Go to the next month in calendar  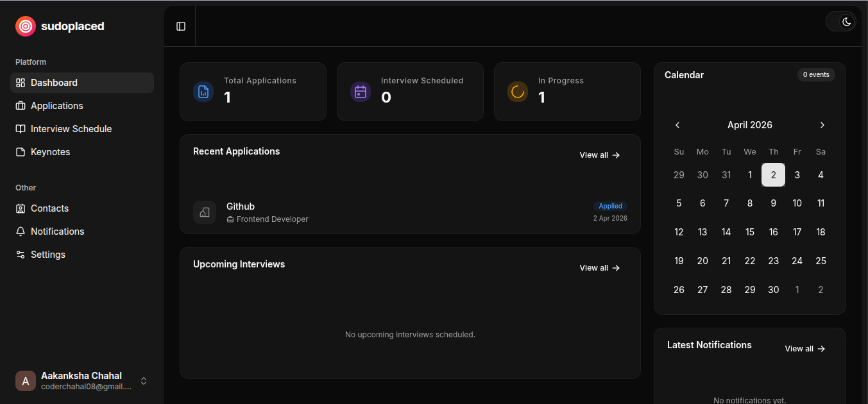822,125
